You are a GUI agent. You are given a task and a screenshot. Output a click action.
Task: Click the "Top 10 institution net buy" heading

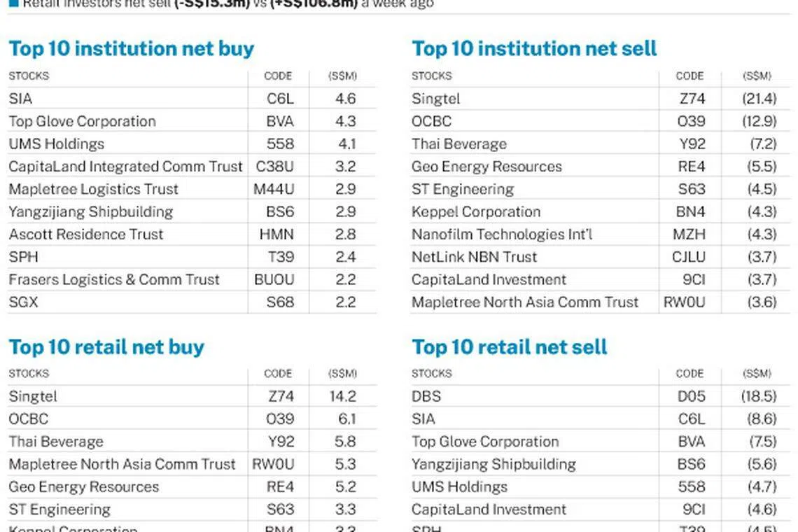tap(131, 49)
